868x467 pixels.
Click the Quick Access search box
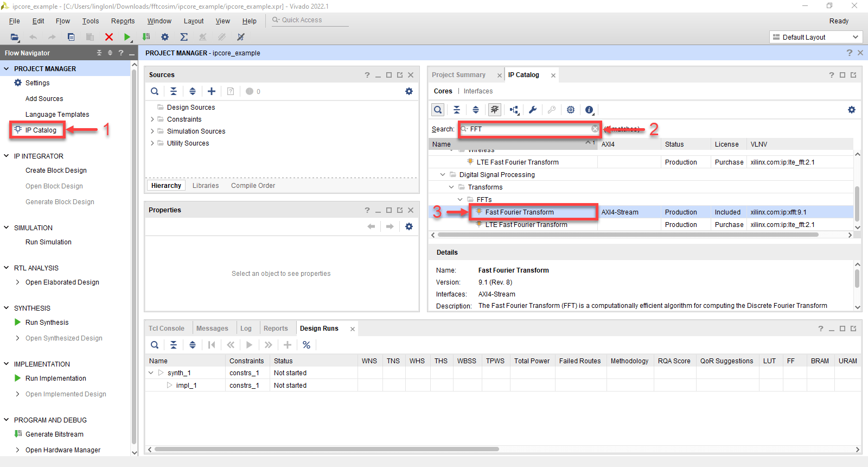coord(310,20)
